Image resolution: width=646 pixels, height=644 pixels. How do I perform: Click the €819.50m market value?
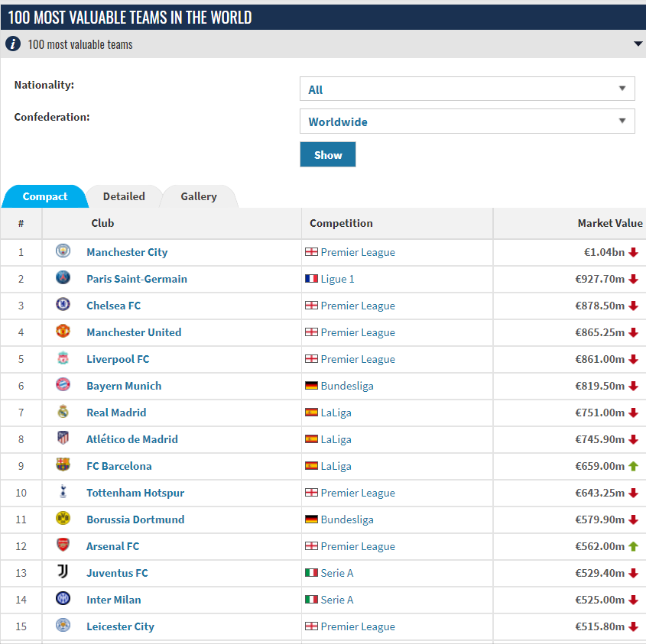pos(600,386)
